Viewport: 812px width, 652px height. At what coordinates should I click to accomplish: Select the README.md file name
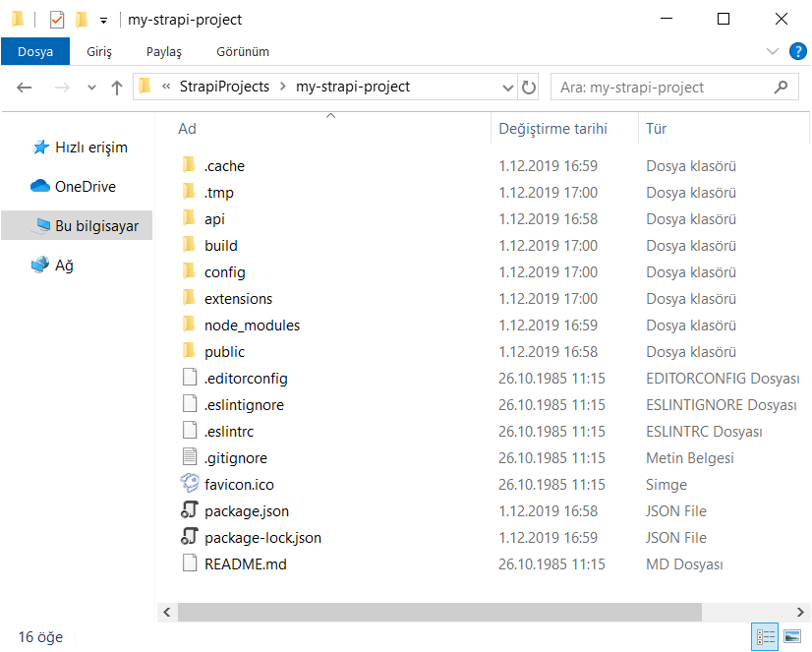246,563
